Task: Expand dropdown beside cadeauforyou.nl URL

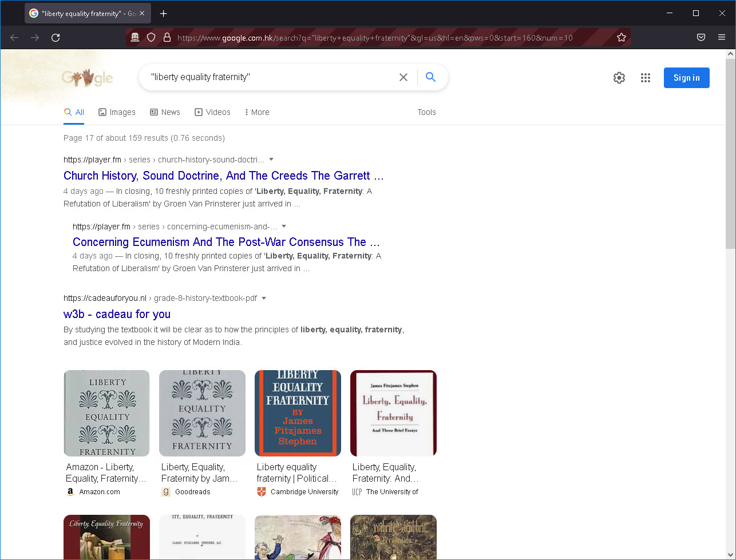Action: click(264, 298)
